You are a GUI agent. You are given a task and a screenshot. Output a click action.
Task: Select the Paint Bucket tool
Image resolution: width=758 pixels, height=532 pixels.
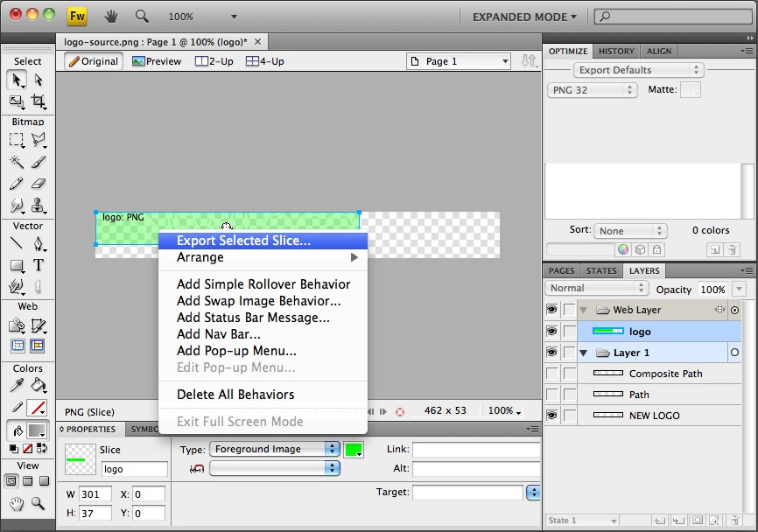point(39,386)
